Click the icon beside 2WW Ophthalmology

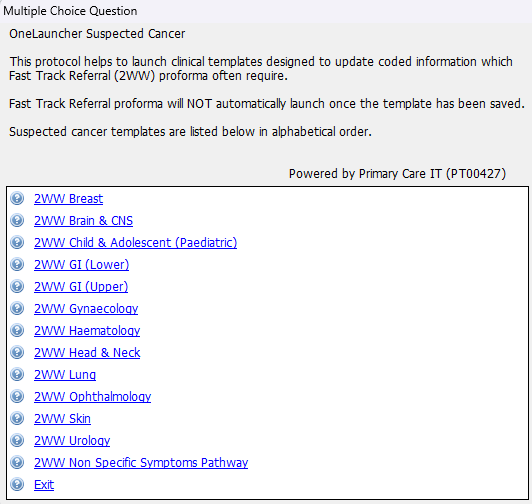tap(17, 396)
